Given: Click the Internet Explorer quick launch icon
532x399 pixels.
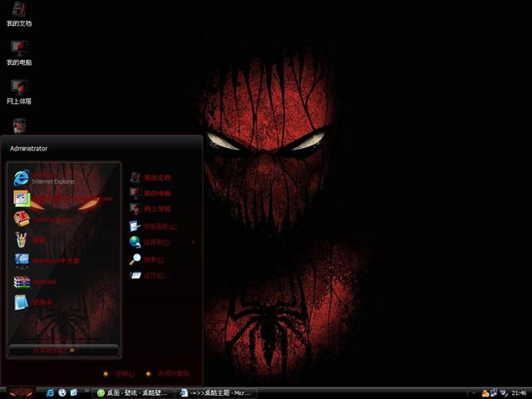Looking at the screenshot, I should pos(51,392).
